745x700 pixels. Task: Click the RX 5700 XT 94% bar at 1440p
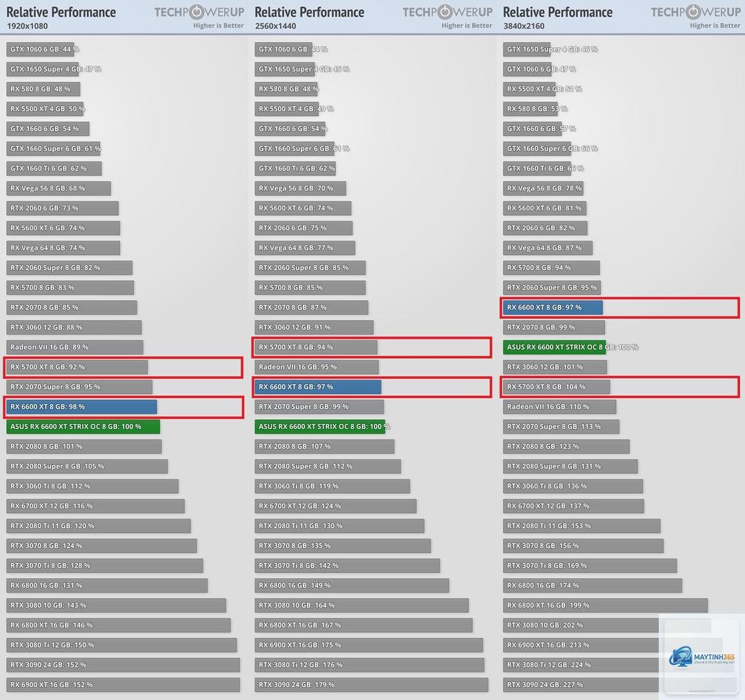[x=316, y=347]
